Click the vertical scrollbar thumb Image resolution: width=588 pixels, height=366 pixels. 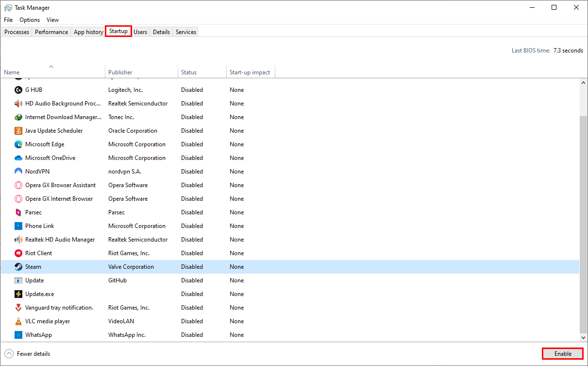coord(584,224)
